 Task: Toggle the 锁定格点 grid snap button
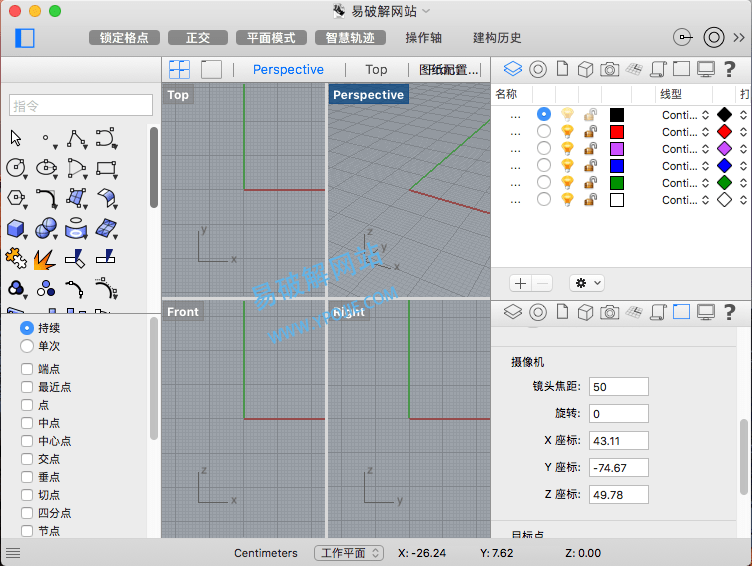124,38
